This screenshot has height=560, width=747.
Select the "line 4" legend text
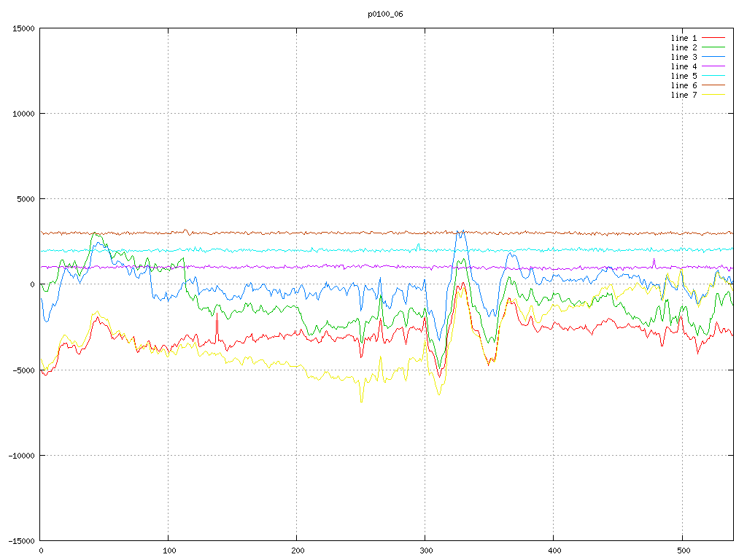(684, 66)
